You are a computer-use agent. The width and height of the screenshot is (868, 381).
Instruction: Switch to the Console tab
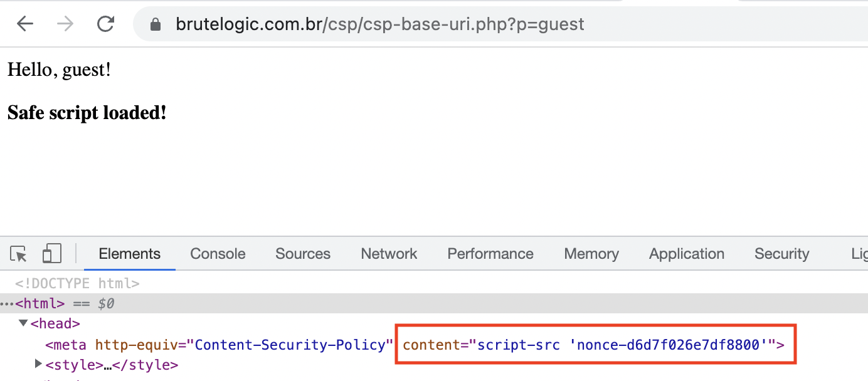pyautogui.click(x=217, y=253)
